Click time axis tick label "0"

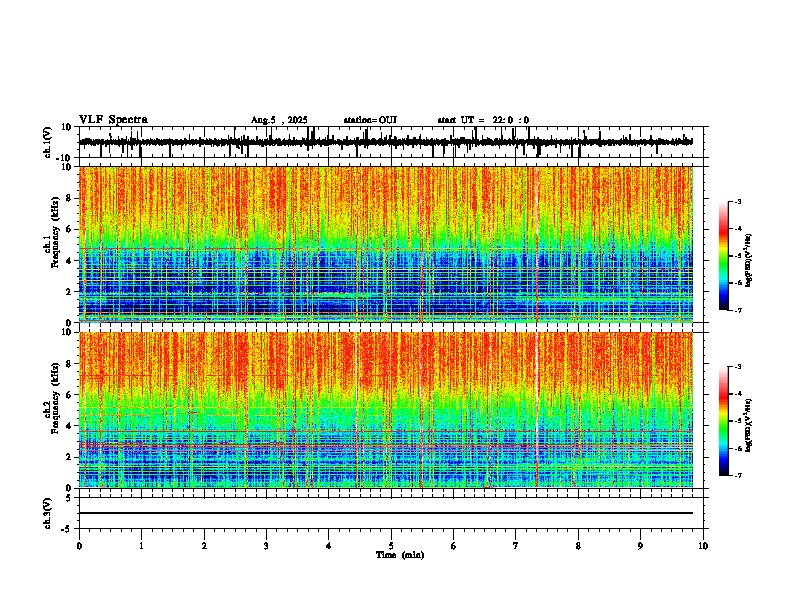79,546
